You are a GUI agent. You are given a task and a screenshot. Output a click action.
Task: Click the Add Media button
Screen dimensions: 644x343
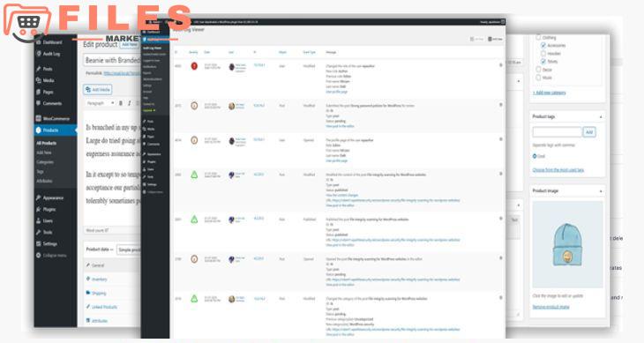tap(98, 89)
